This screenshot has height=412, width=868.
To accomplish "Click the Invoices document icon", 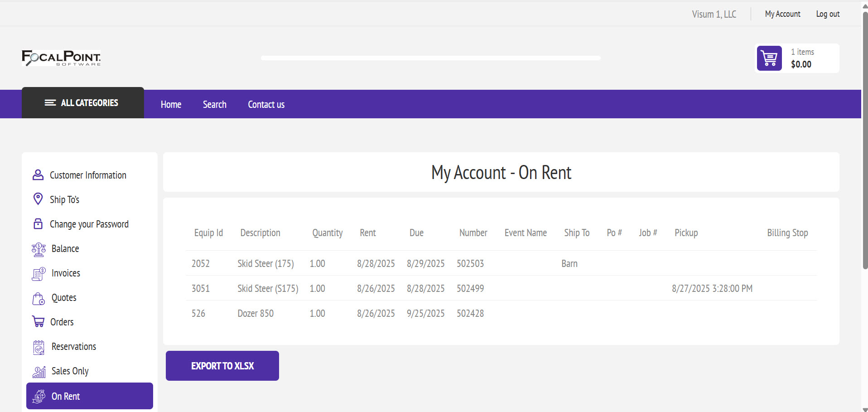I will click(x=39, y=273).
